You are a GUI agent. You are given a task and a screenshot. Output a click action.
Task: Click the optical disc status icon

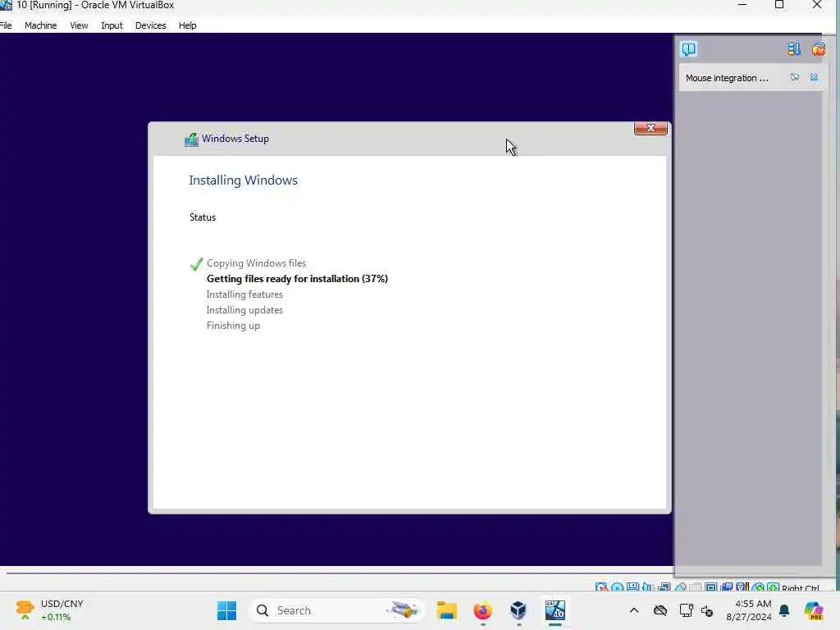point(617,587)
